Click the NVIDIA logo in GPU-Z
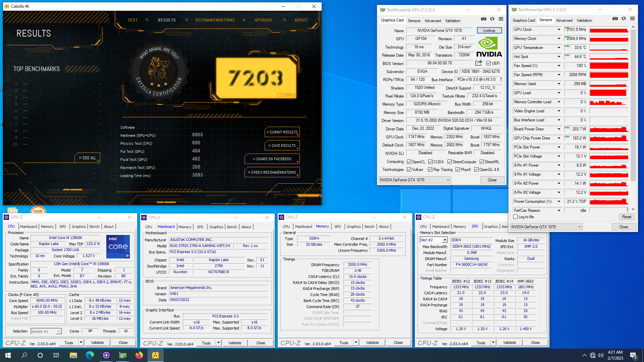Image resolution: width=644 pixels, height=362 pixels. pos(489,47)
